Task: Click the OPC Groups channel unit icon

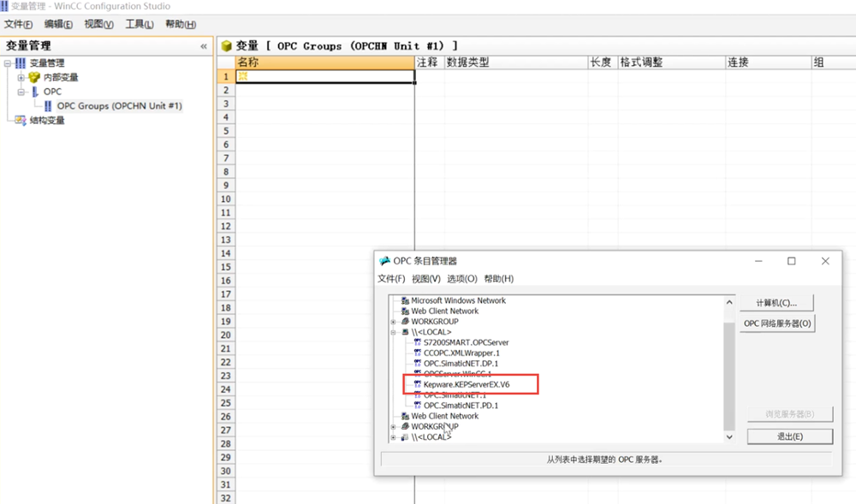Action: [48, 106]
